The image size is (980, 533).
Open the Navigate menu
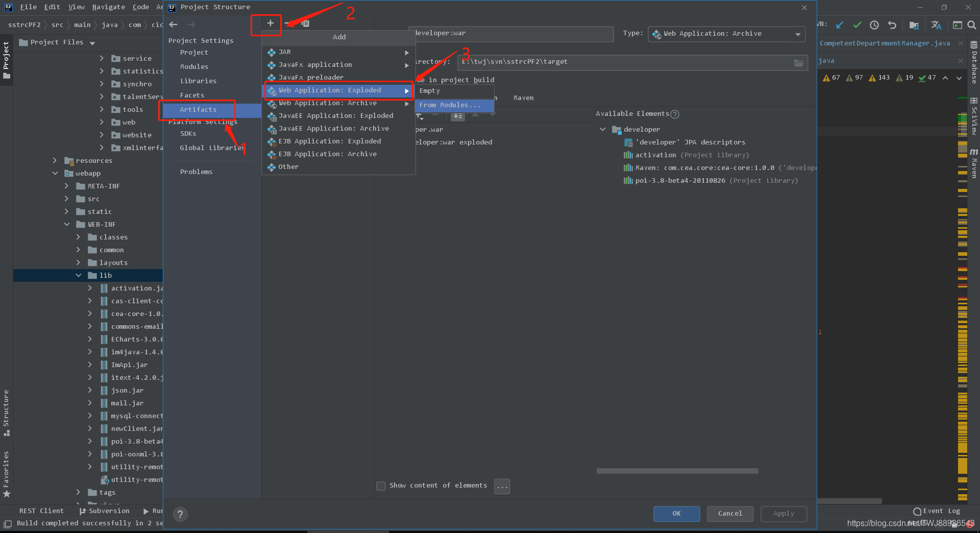tap(108, 7)
